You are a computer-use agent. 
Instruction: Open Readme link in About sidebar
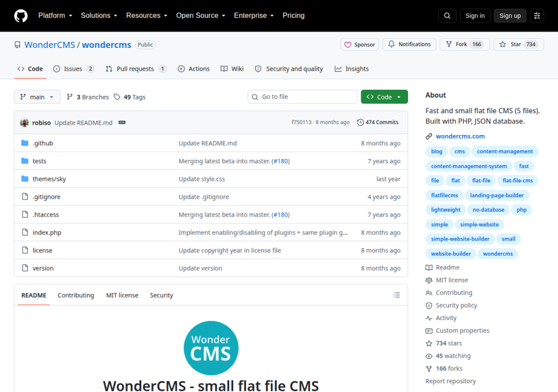442,267
